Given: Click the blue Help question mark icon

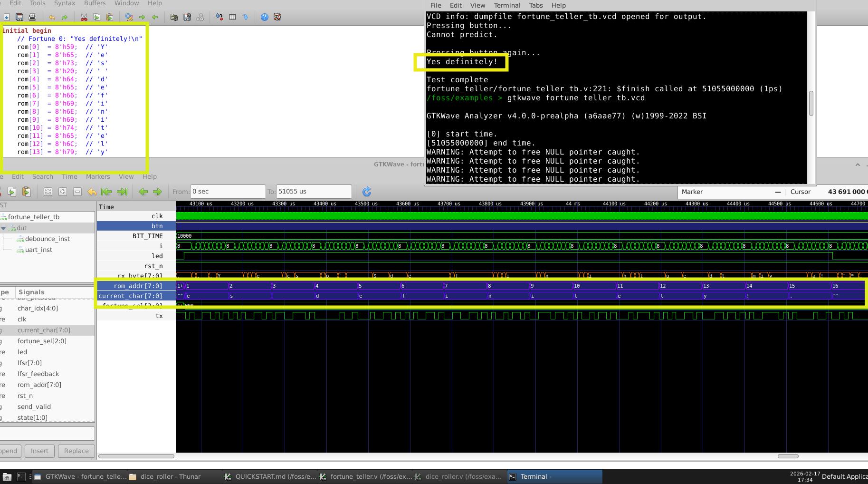Looking at the screenshot, I should click(x=264, y=17).
